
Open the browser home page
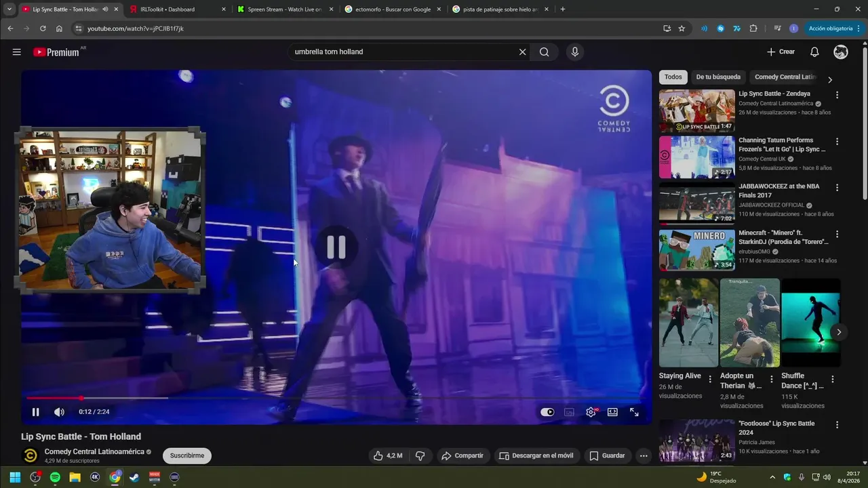click(59, 28)
